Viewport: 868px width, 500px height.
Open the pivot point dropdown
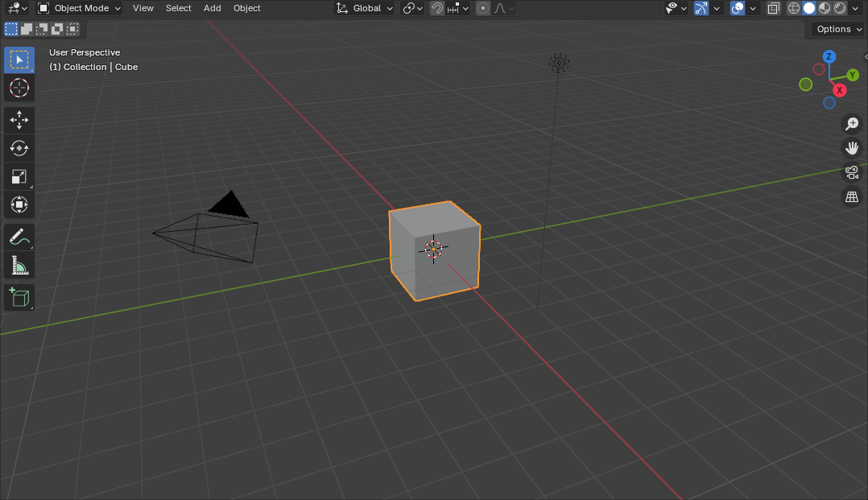click(412, 8)
